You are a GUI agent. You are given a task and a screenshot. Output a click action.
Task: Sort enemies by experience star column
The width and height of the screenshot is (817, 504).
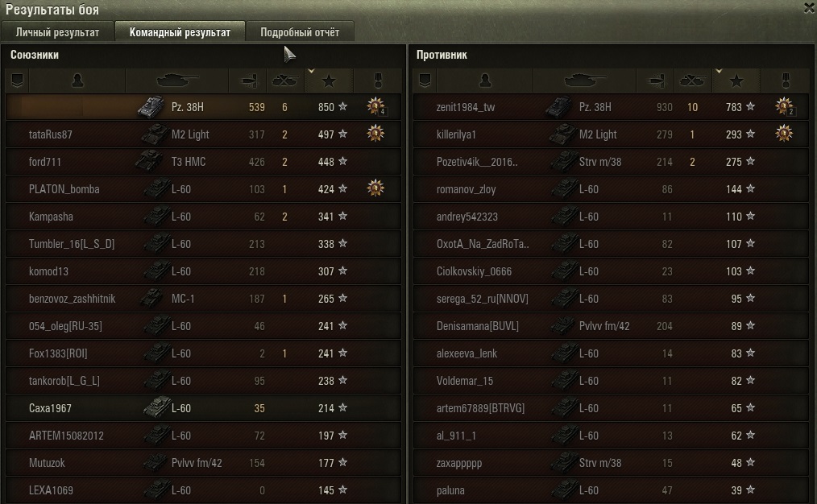tap(736, 81)
